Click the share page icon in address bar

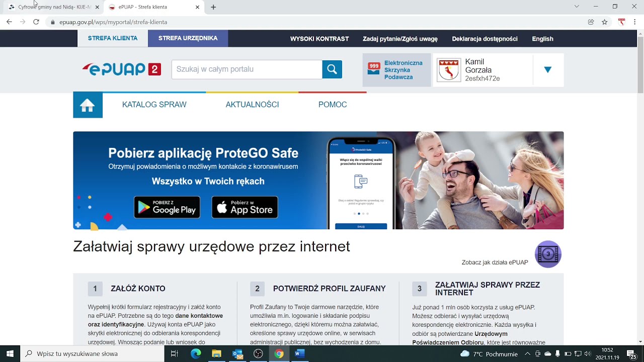coord(591,22)
